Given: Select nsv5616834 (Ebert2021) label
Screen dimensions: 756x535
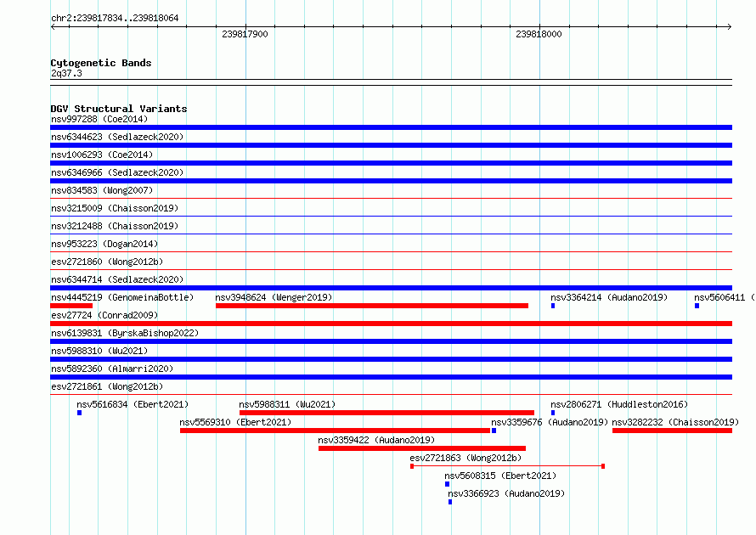Looking at the screenshot, I should pos(133,404).
